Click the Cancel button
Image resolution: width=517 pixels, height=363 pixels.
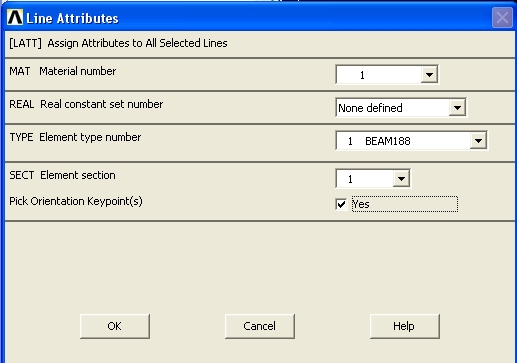click(260, 326)
